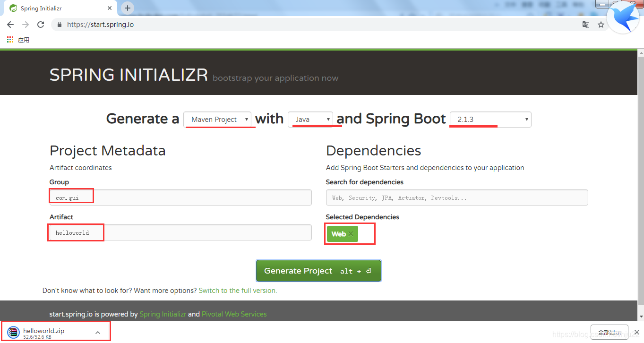Viewport: 644px width, 343px height.
Task: Click the Project Metadata heading
Action: click(x=108, y=151)
